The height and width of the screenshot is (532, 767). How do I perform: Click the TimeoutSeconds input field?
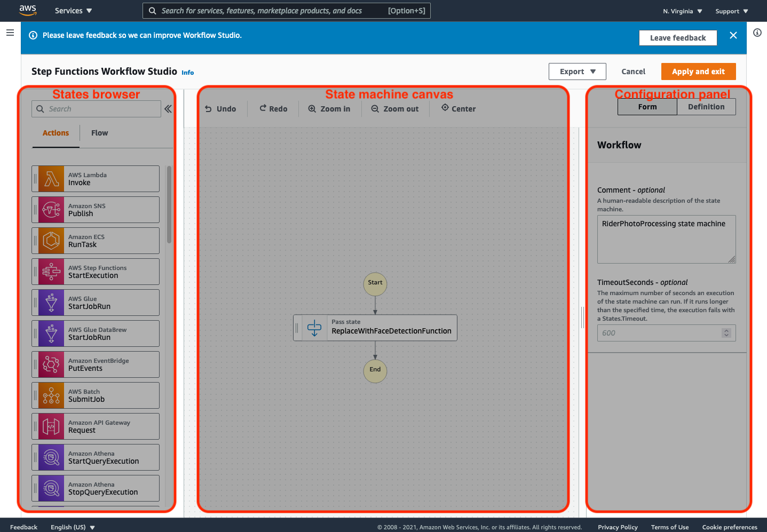(x=666, y=333)
